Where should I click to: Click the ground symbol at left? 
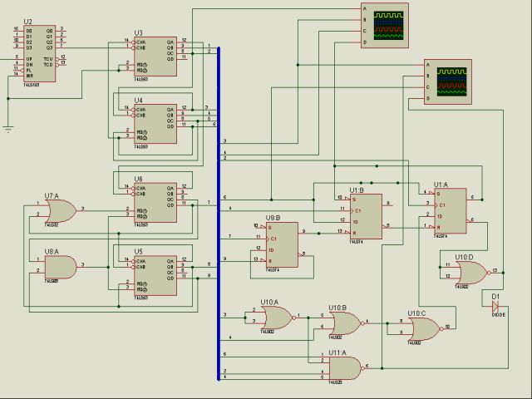tap(8, 128)
